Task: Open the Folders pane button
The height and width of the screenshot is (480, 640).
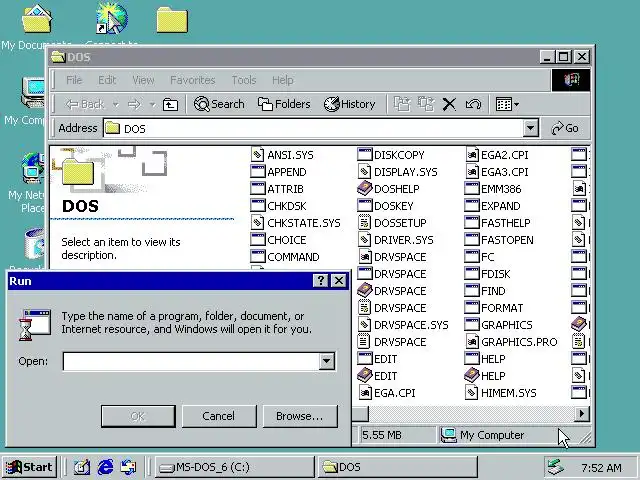Action: (x=284, y=104)
